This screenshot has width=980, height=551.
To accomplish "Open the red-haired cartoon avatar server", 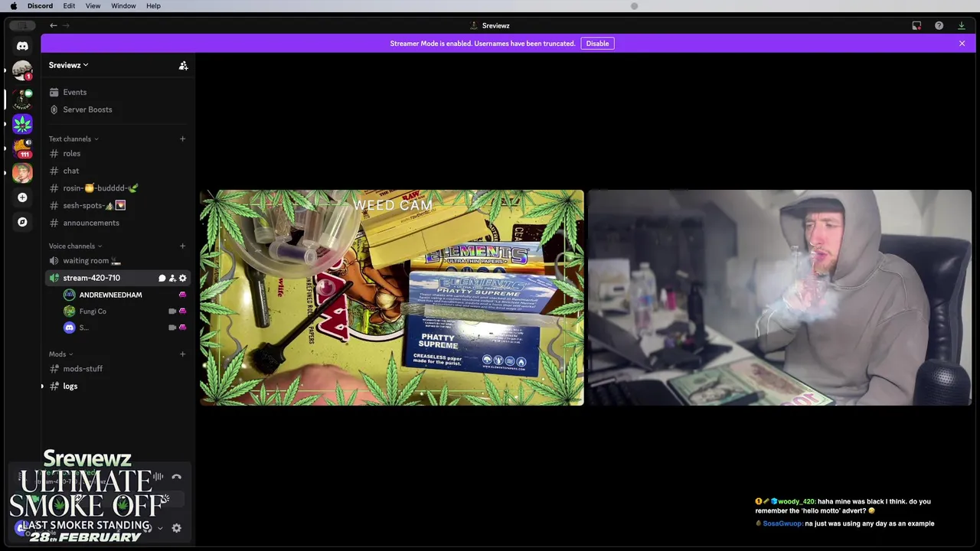I will tap(22, 173).
